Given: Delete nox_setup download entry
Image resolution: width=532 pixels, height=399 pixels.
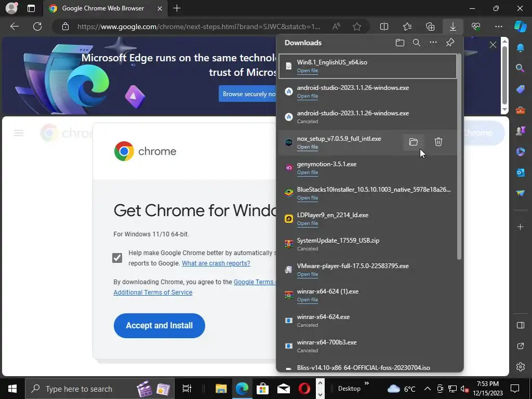Looking at the screenshot, I should 438,142.
